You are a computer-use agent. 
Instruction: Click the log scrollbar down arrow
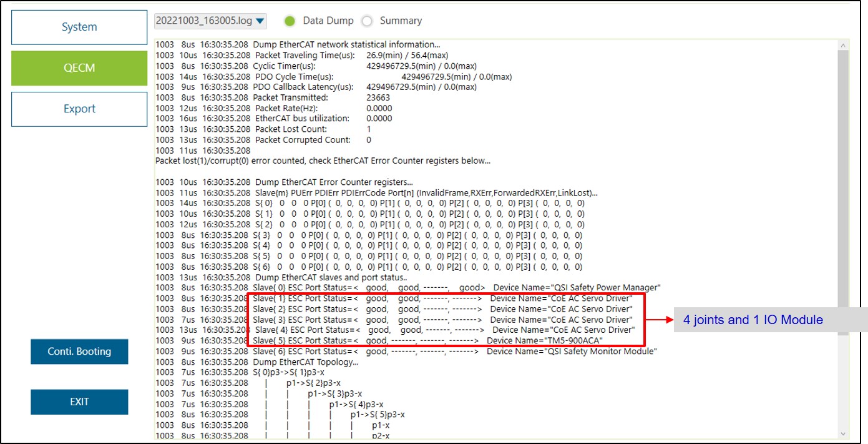coord(844,433)
